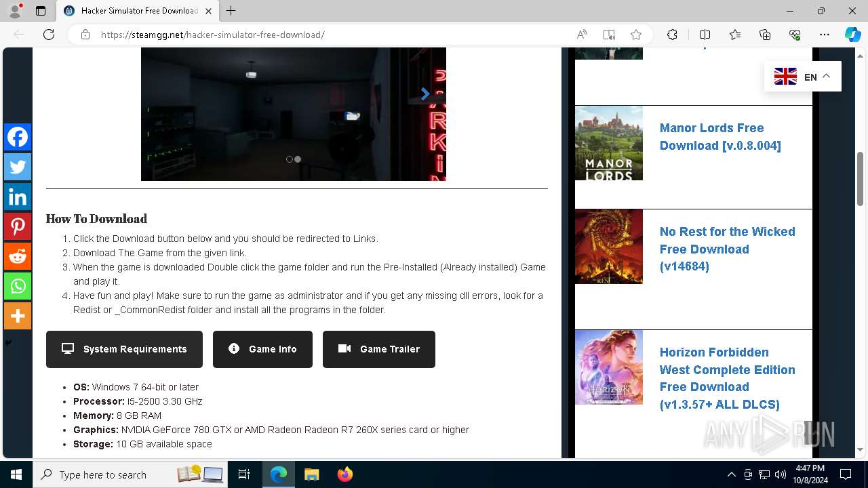Add page to favorites star
The image size is (868, 488).
[636, 35]
